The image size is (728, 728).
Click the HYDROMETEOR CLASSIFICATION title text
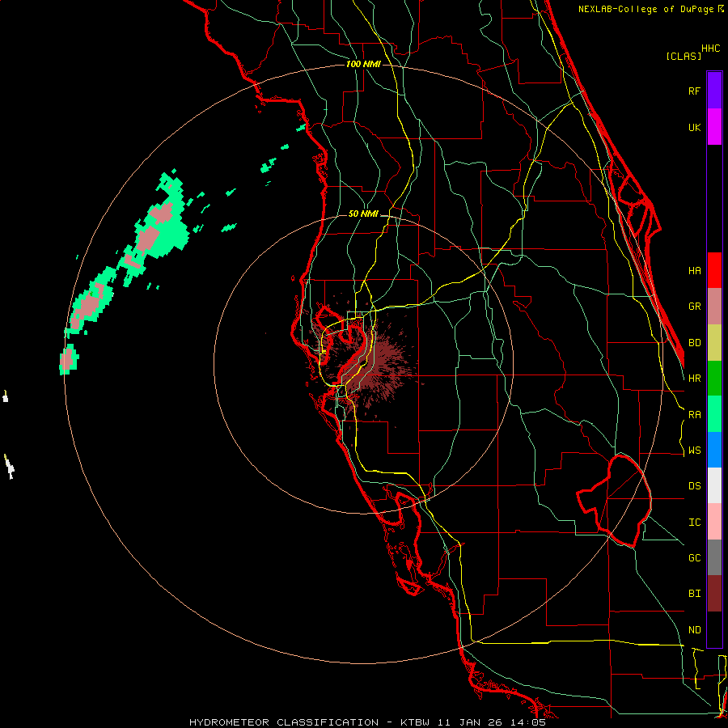(x=284, y=722)
